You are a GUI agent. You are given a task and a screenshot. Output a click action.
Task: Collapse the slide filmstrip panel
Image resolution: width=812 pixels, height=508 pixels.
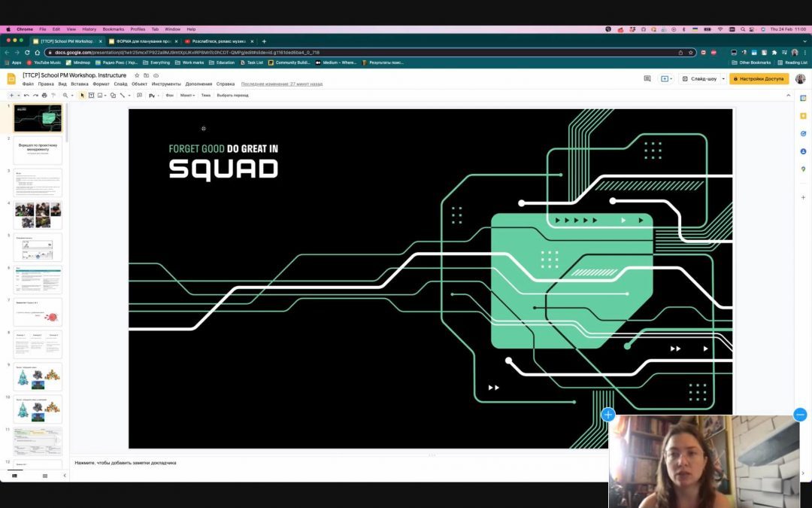pyautogui.click(x=64, y=476)
